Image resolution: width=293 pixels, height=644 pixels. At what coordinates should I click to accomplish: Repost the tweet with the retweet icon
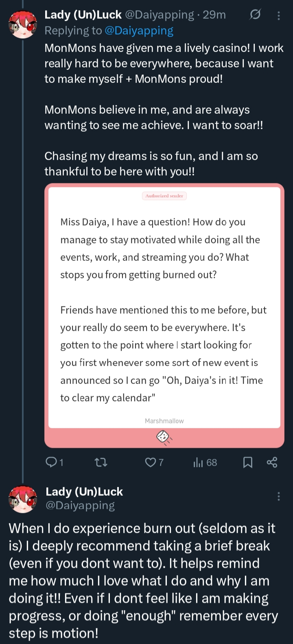click(101, 462)
